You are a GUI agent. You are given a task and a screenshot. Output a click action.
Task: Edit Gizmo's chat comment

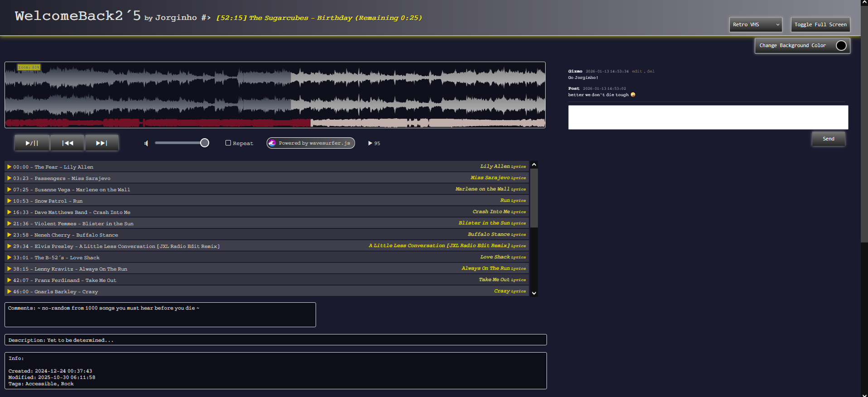tap(637, 71)
